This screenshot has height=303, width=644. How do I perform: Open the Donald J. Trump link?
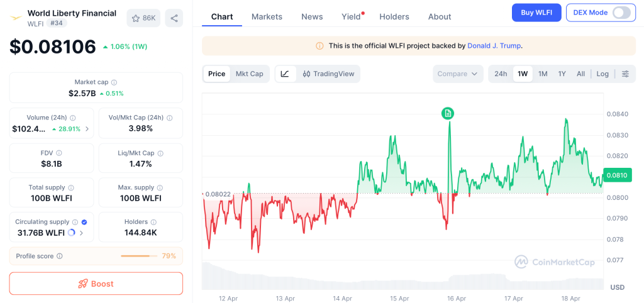click(x=494, y=46)
